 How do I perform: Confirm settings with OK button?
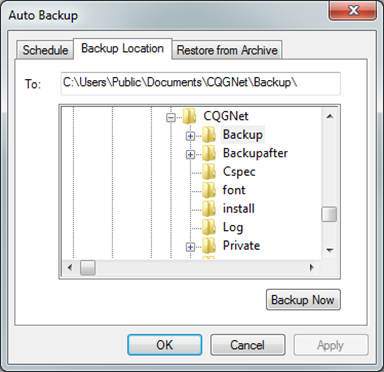(165, 345)
